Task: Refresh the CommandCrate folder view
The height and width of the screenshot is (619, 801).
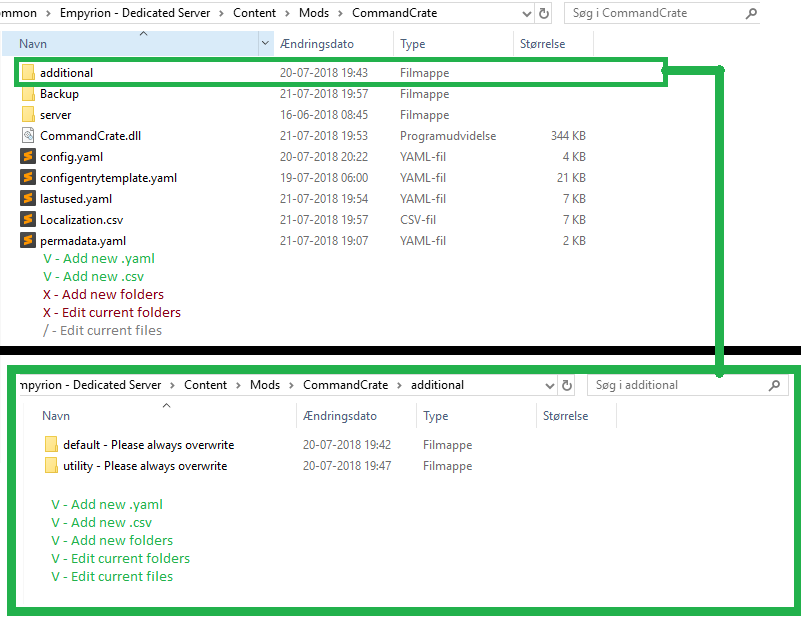Action: tap(544, 13)
